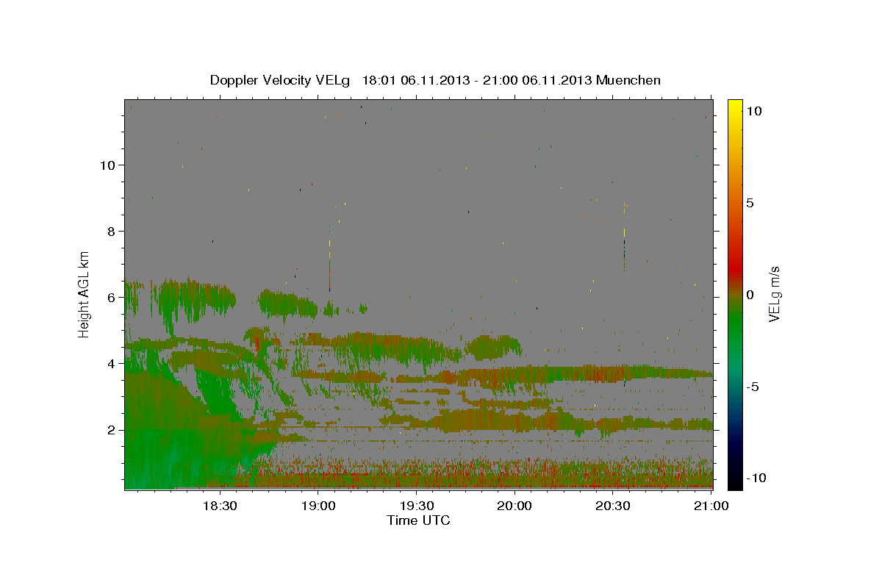Click the 19:30 time tick label

[x=417, y=506]
